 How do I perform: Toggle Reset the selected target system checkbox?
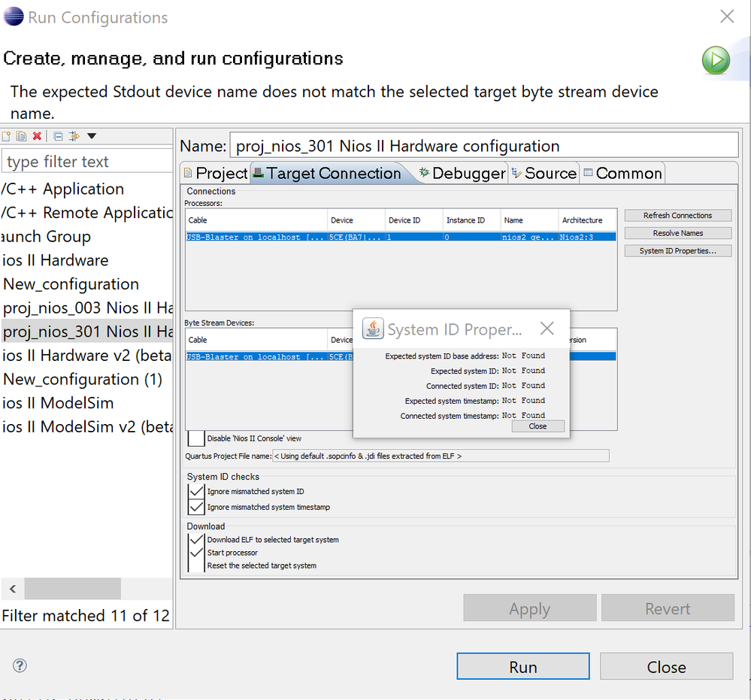point(196,566)
